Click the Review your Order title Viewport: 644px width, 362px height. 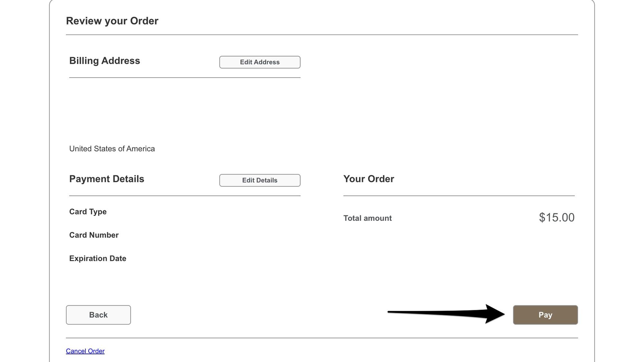pyautogui.click(x=112, y=21)
